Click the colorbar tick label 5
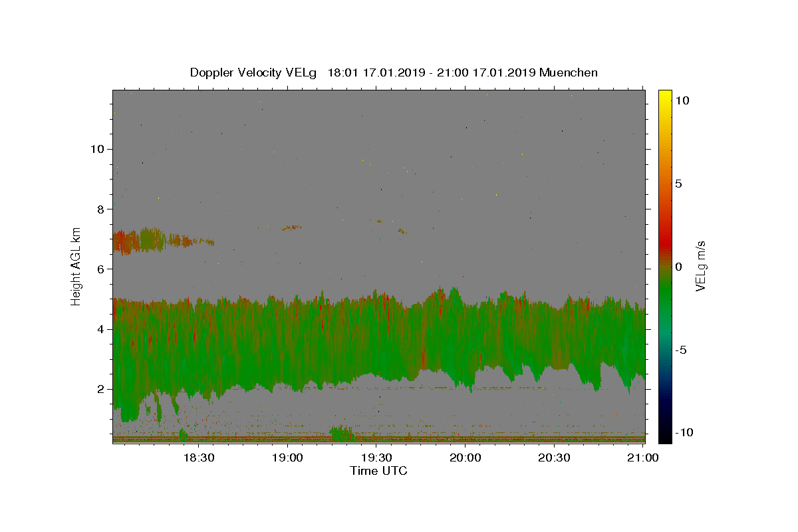798x532 pixels. click(678, 184)
